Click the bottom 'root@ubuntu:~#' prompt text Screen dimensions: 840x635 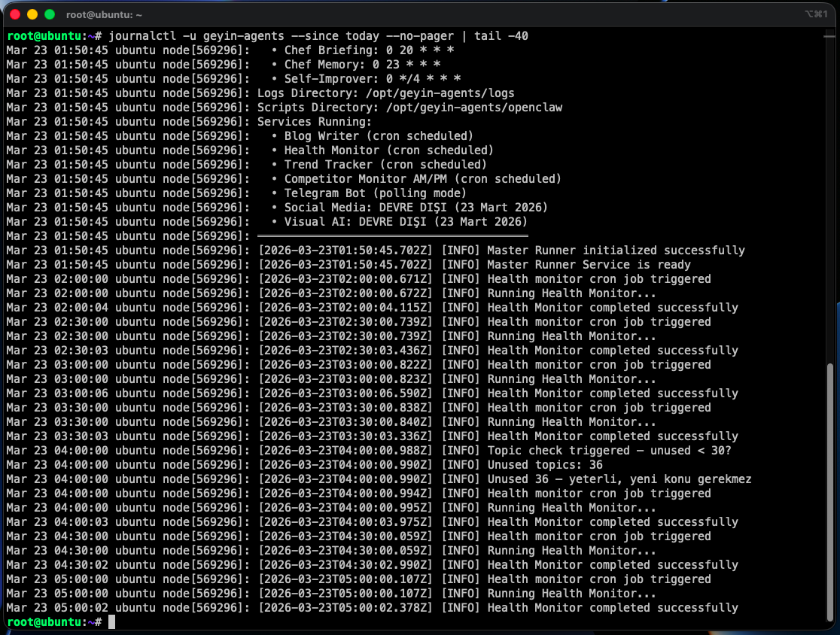(x=54, y=621)
